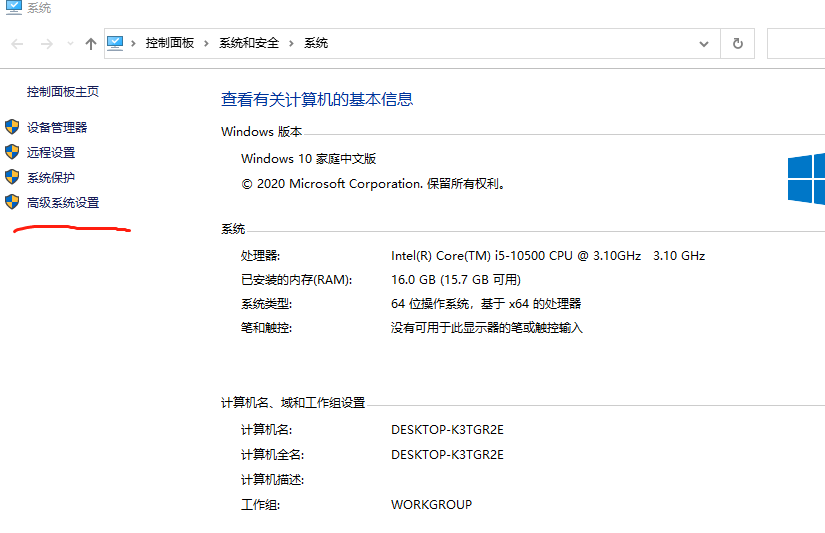This screenshot has width=825, height=533.
Task: Click the 处理器: label
Action: (260, 256)
